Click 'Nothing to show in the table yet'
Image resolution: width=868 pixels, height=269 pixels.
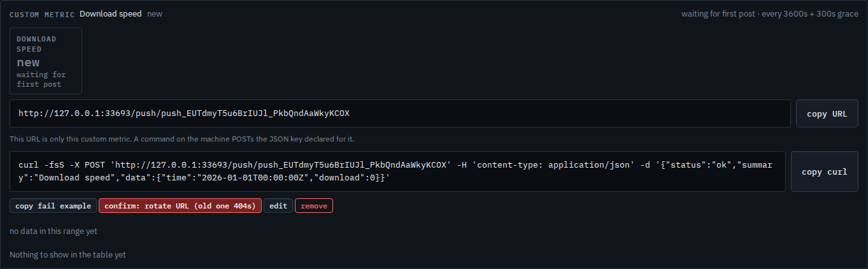(68, 254)
